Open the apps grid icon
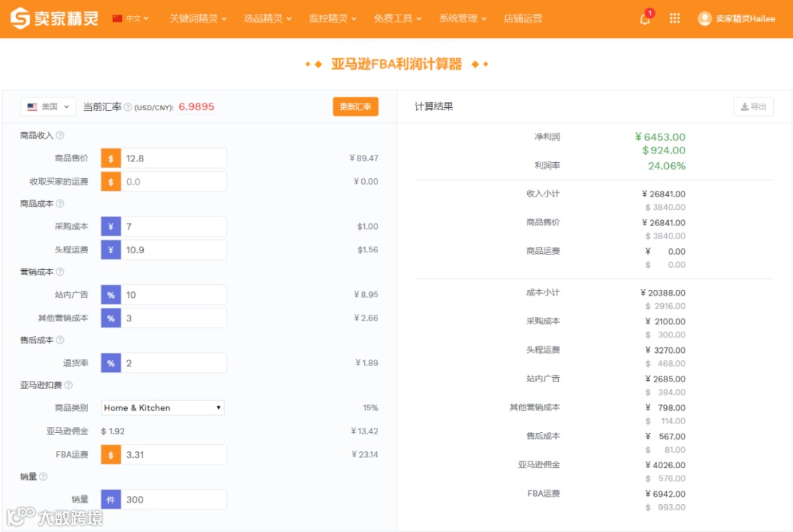Image resolution: width=793 pixels, height=532 pixels. tap(675, 18)
